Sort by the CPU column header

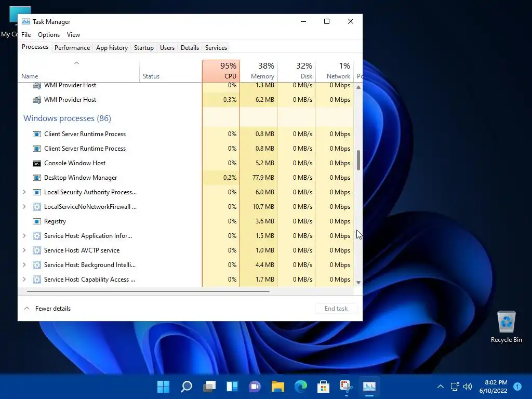[221, 71]
